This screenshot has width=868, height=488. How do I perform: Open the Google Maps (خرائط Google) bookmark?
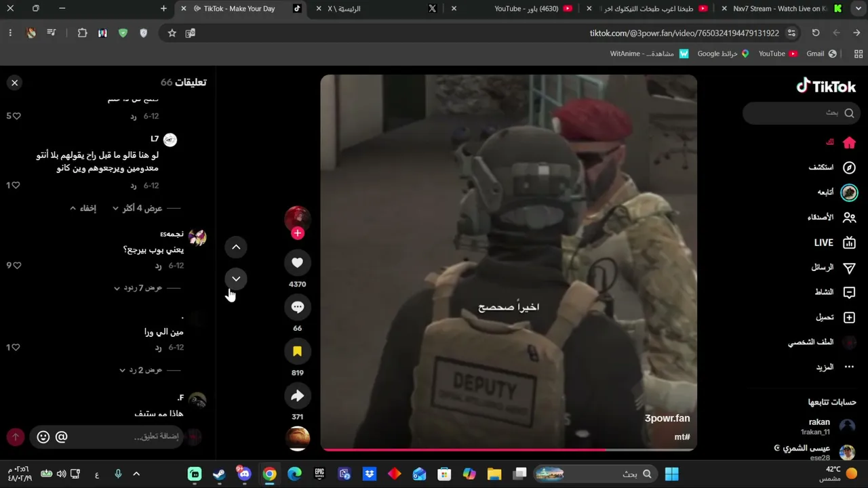pos(724,54)
